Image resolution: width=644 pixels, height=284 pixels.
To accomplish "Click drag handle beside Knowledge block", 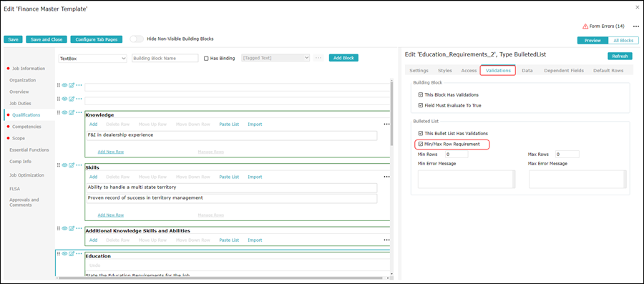I will coord(59,112).
